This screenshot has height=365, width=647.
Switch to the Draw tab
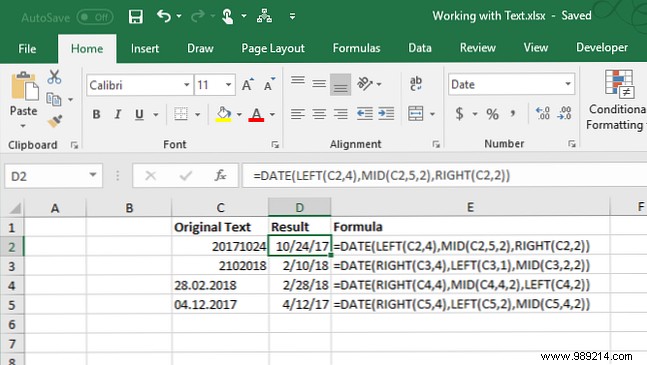click(200, 49)
